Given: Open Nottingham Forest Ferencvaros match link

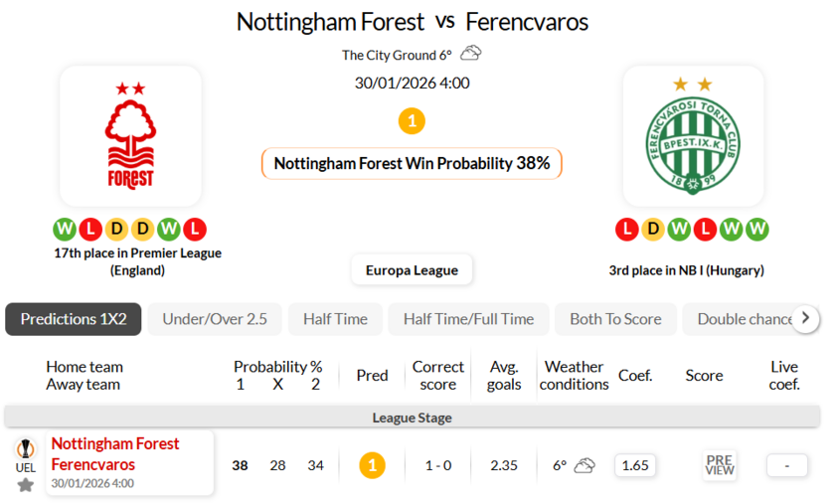Looking at the screenshot, I should (115, 454).
